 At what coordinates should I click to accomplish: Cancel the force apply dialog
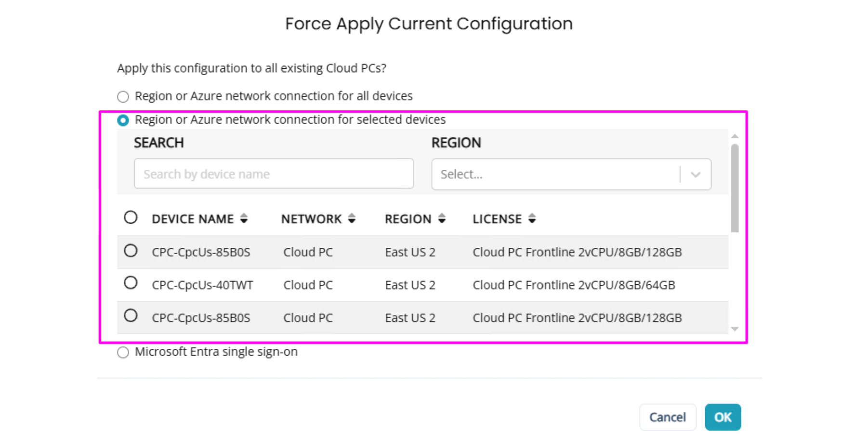(667, 417)
